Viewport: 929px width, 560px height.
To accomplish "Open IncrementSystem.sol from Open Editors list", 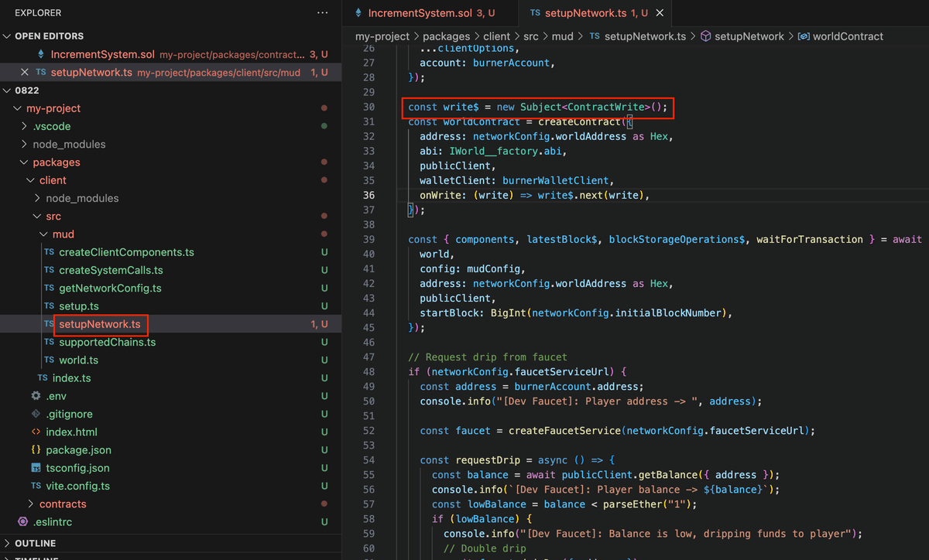I will point(170,54).
